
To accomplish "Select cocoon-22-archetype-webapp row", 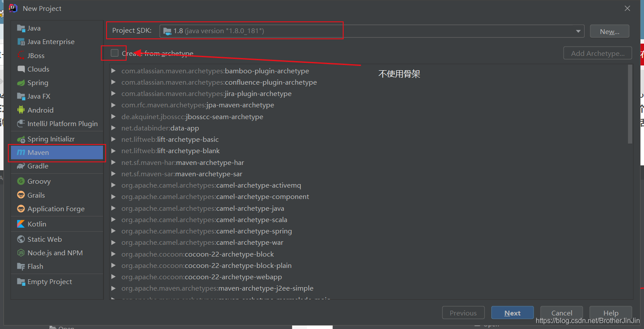I will [368, 277].
